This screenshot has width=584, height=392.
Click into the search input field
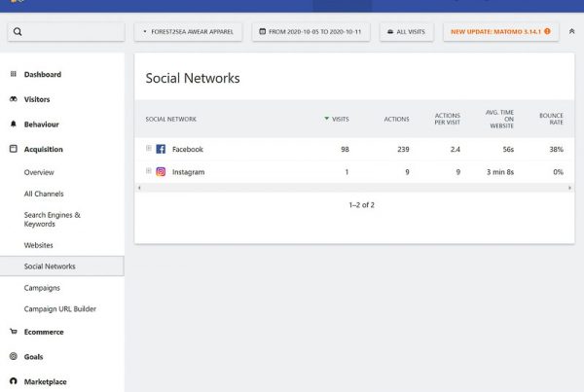pos(66,32)
